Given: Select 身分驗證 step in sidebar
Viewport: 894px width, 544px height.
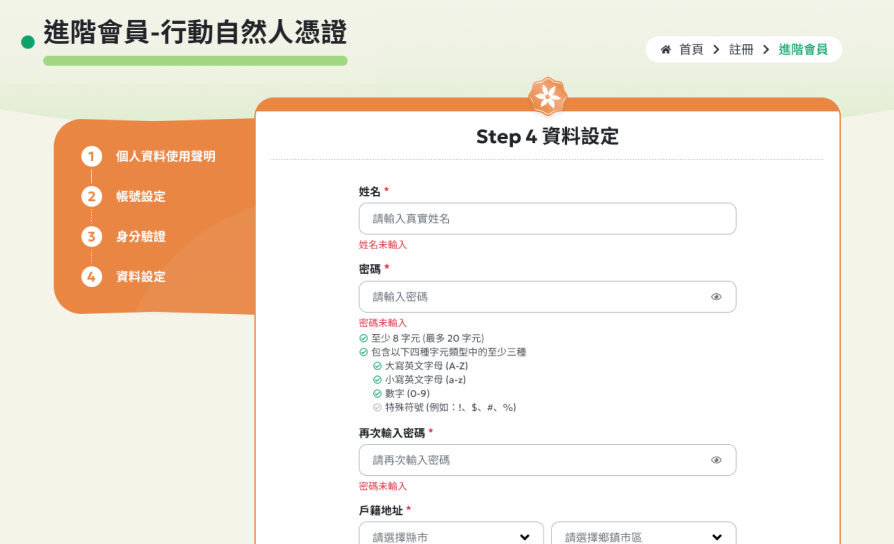Looking at the screenshot, I should (141, 237).
